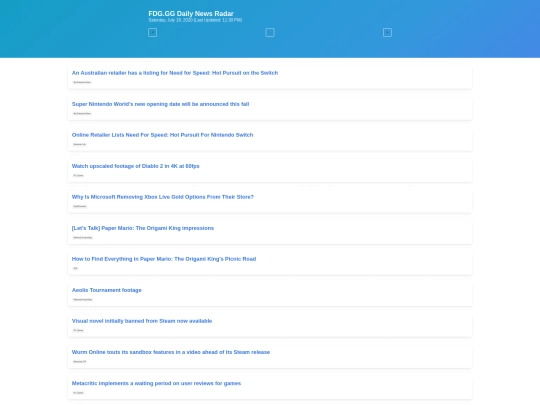Click source tag under Wurm Online headline
This screenshot has width=540, height=405.
tap(80, 361)
